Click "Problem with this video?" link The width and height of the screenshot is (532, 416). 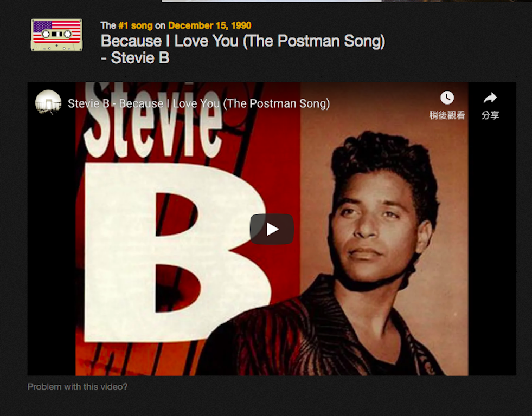click(78, 387)
